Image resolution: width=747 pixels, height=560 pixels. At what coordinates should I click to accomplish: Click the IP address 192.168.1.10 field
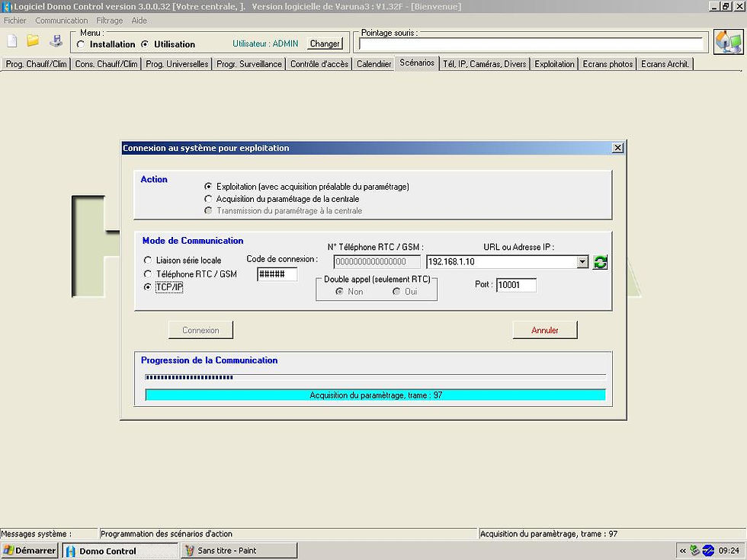tap(502, 261)
